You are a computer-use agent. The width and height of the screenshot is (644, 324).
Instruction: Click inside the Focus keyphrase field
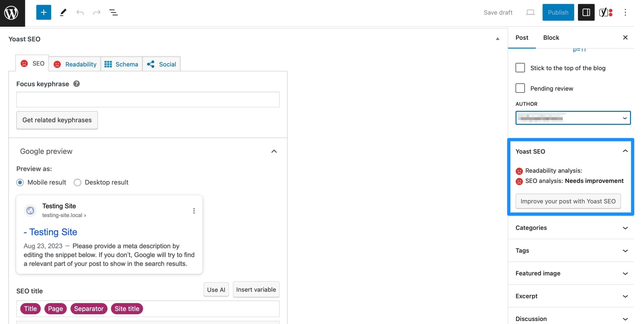click(x=148, y=100)
